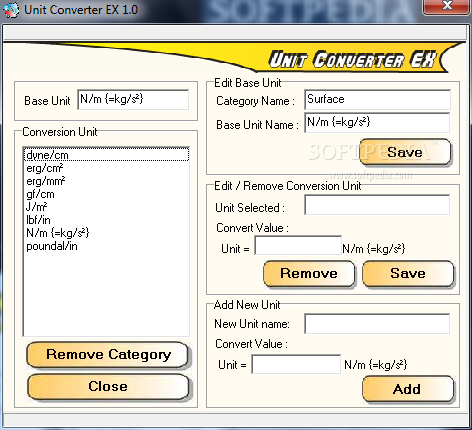Select N/m {=kg/s²} in the Conversion Unit list
This screenshot has width=472, height=430.
[106, 233]
